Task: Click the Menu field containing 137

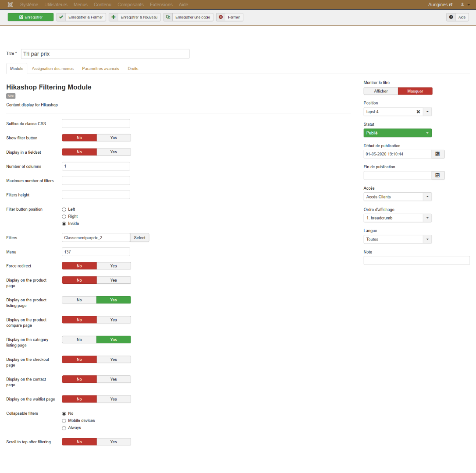Action: [x=96, y=252]
